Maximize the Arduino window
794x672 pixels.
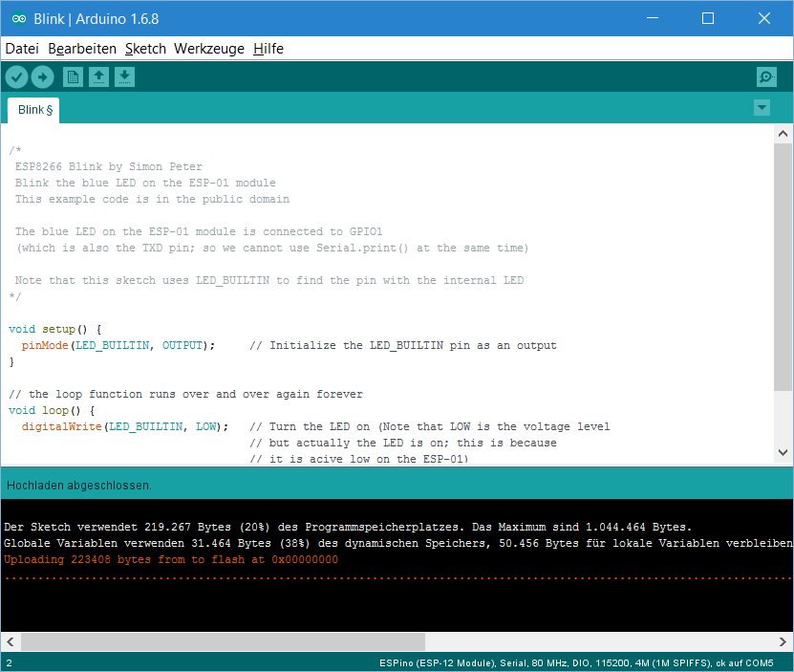click(x=708, y=18)
